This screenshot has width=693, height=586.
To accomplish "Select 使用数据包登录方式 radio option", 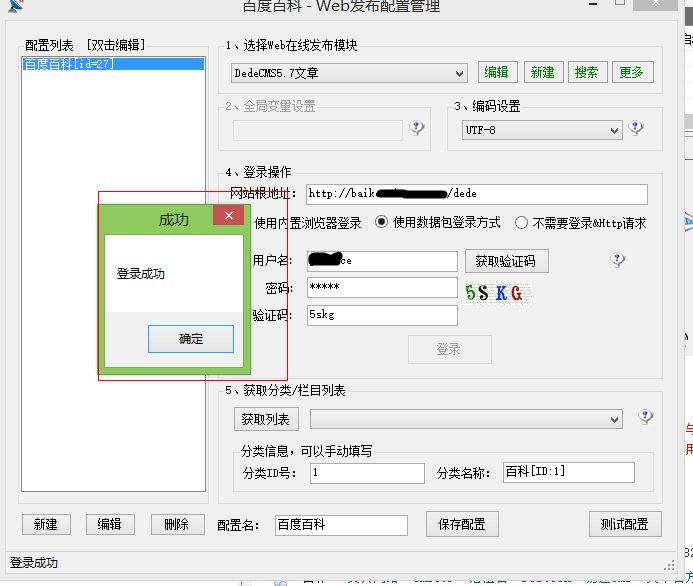I will tap(382, 223).
